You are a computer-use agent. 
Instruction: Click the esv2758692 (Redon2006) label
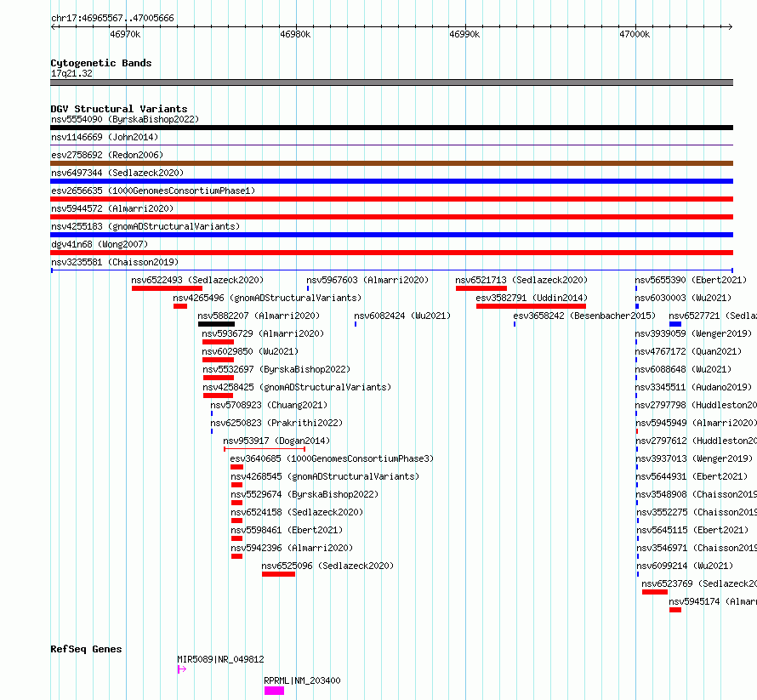coord(107,155)
